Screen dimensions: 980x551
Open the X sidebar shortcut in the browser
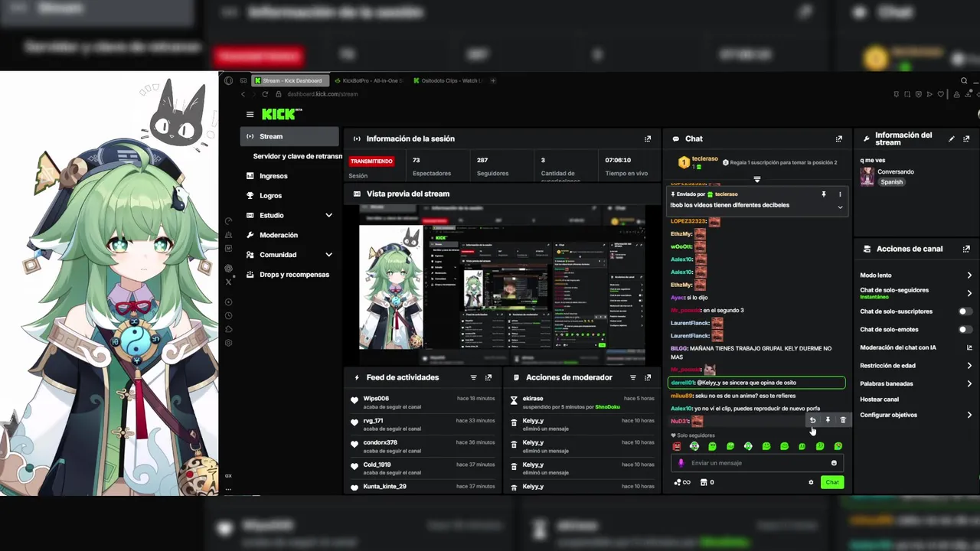pyautogui.click(x=228, y=282)
